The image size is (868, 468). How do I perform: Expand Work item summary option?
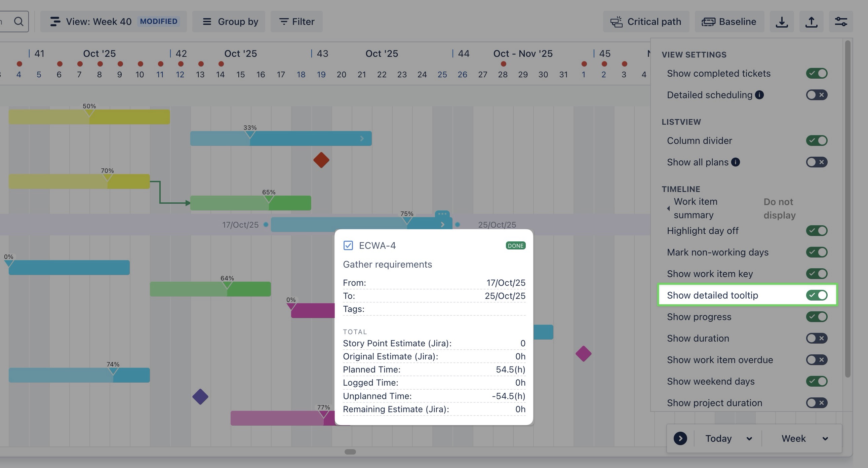coord(669,208)
